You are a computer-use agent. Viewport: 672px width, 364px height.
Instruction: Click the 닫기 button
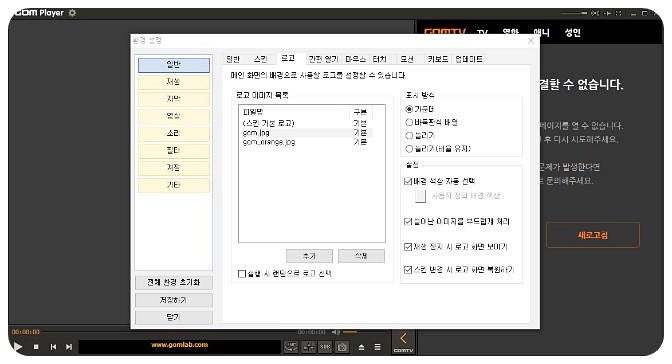(174, 317)
